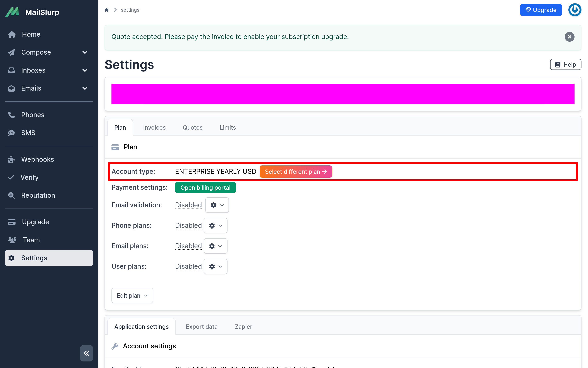Screen dimensions: 588x368
Task: Collapse the sidebar with double-chevron button
Action: (x=87, y=353)
